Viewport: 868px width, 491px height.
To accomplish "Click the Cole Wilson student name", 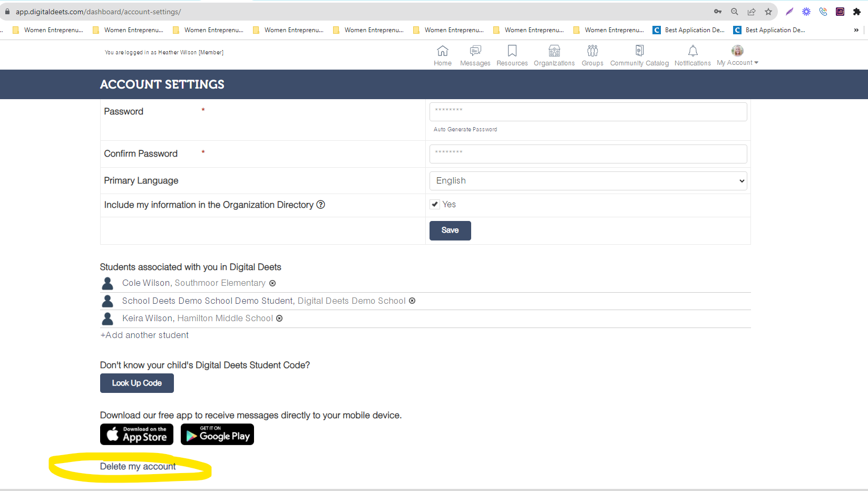I will coord(146,283).
